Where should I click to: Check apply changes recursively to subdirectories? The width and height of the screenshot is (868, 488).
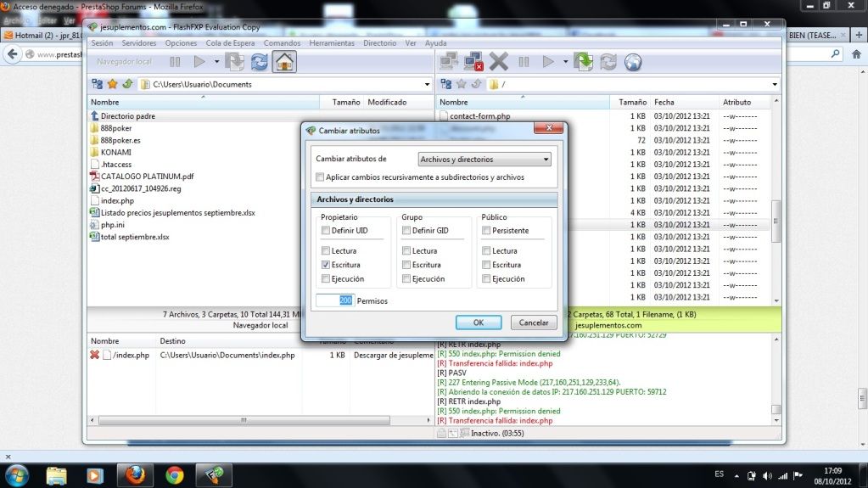tap(320, 177)
